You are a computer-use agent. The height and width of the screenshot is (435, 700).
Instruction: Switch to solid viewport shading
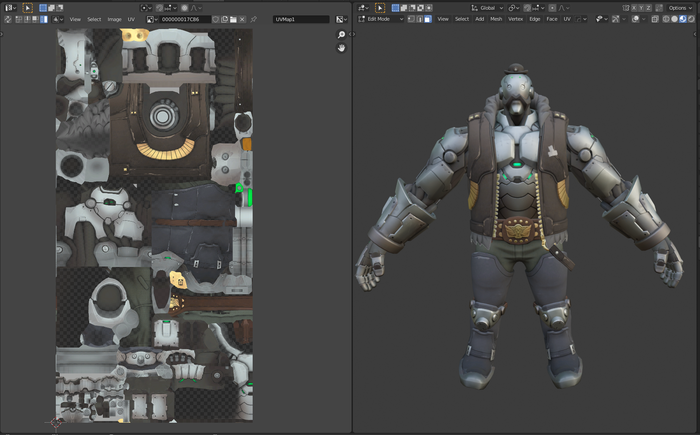(674, 19)
